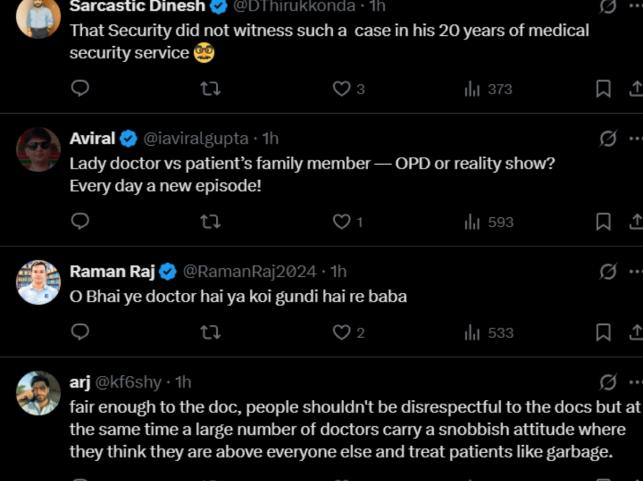Like Raman Raj's tweet with 2 likes
This screenshot has width=643, height=481.
click(342, 332)
